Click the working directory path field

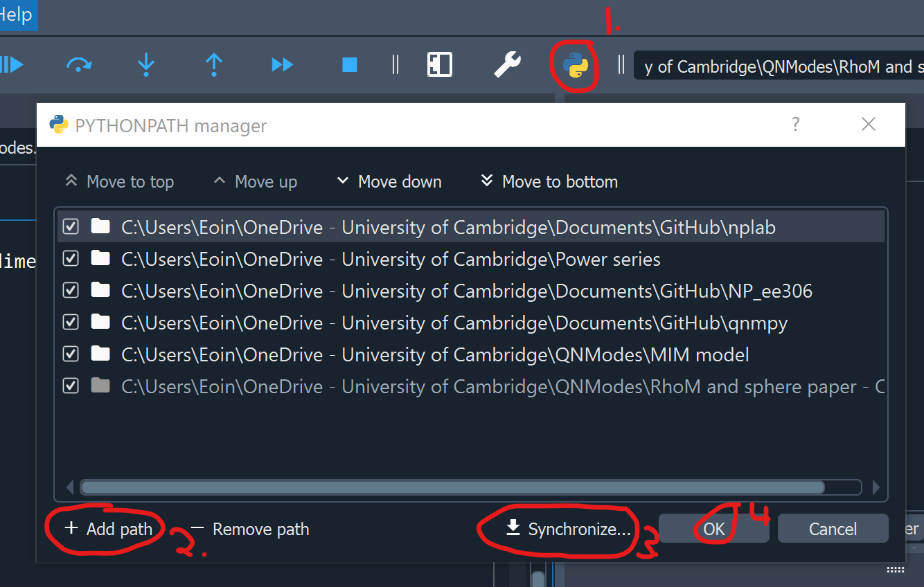coord(779,66)
